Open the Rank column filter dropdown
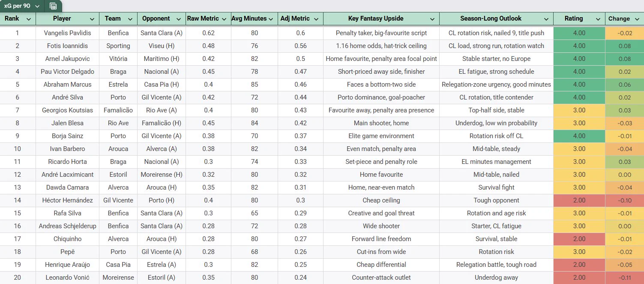The image size is (644, 284). point(29,19)
